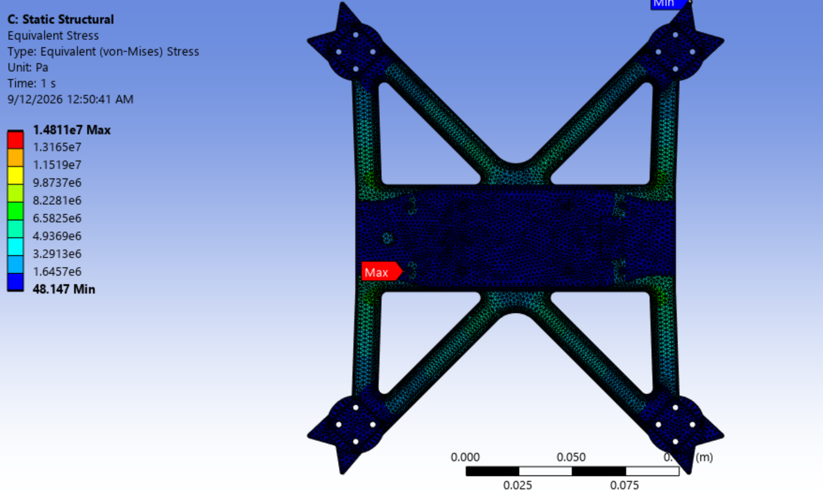This screenshot has height=504, width=823.
Task: Click the 'C: Static Structural' title text
Action: click(61, 19)
